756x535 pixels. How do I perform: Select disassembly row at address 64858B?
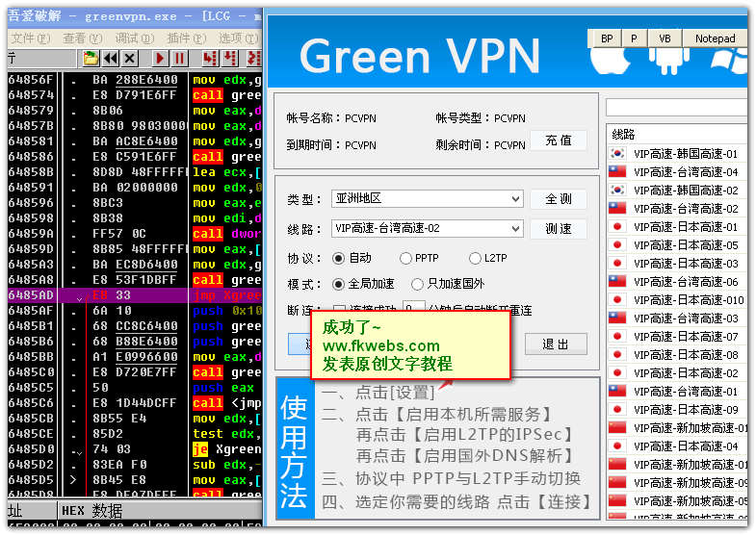tap(135, 172)
